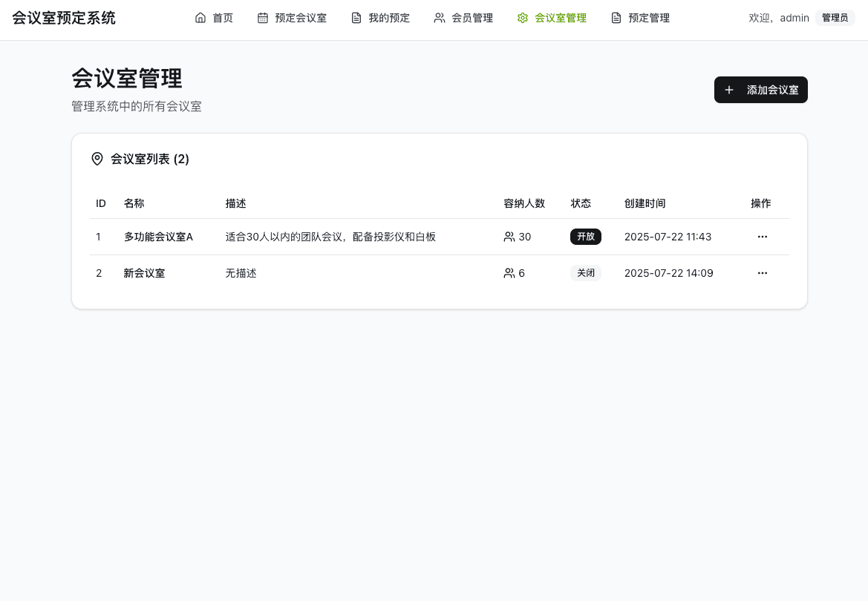Click the capacity people icon next to 30

pyautogui.click(x=509, y=237)
